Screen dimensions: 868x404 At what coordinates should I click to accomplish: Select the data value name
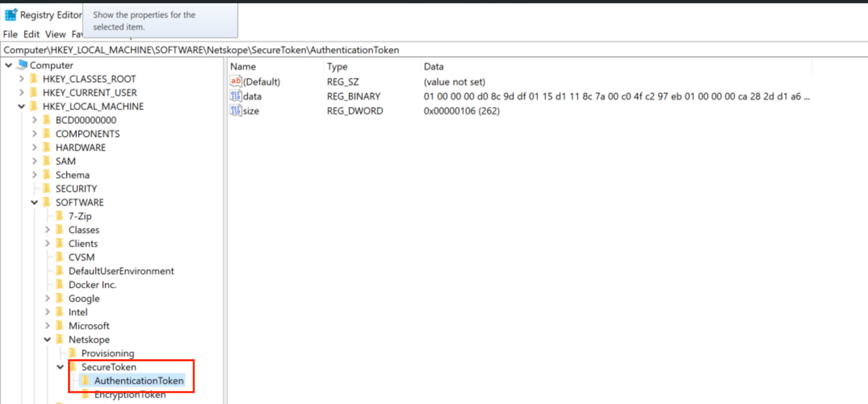tap(252, 96)
